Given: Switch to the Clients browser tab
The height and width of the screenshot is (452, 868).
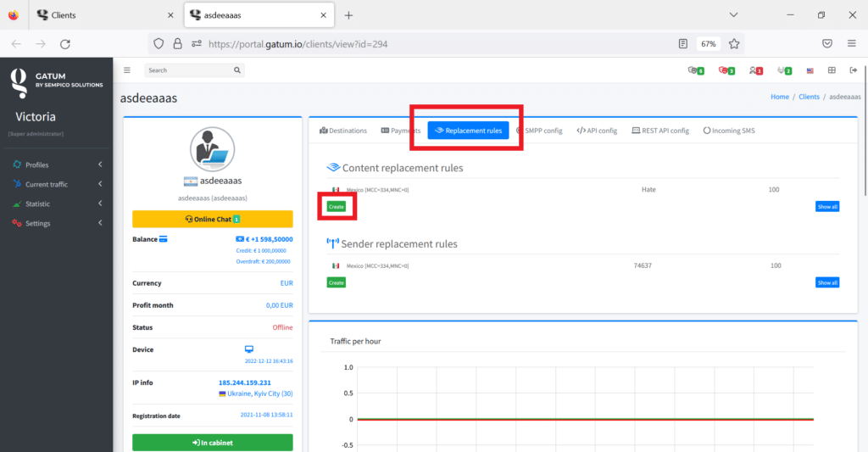Looking at the screenshot, I should (x=105, y=15).
